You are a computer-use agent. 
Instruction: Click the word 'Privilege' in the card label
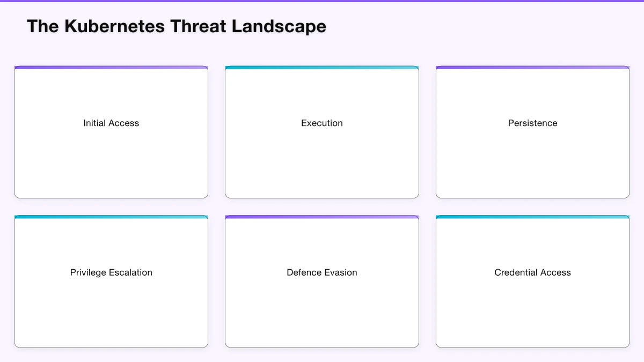(x=89, y=272)
